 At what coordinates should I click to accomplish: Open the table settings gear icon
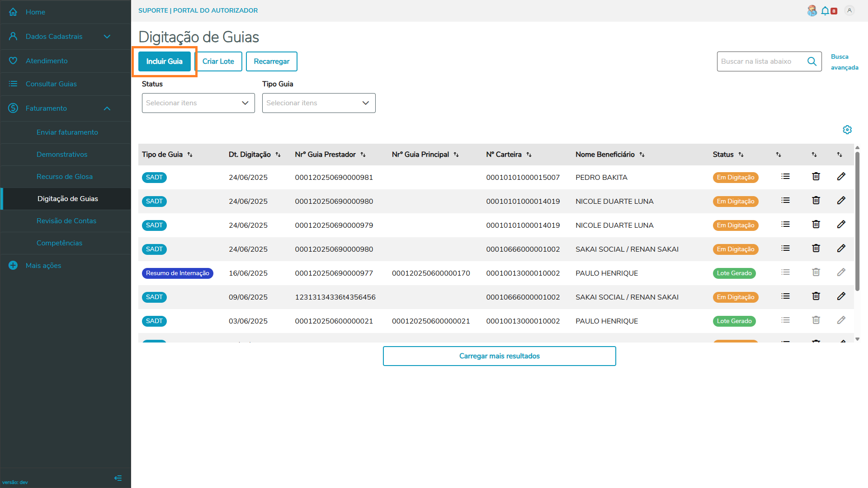click(847, 130)
